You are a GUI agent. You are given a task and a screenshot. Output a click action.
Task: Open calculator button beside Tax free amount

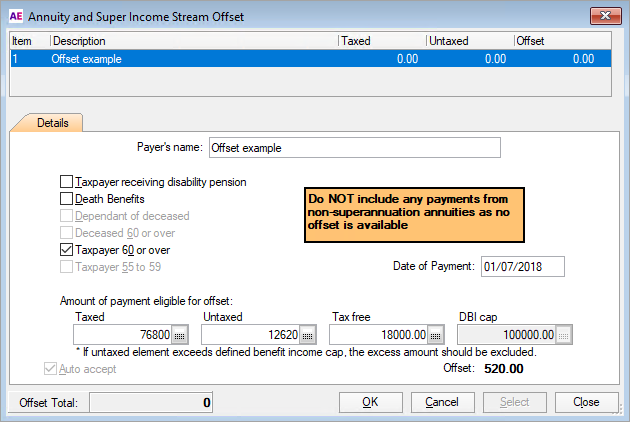click(x=436, y=334)
